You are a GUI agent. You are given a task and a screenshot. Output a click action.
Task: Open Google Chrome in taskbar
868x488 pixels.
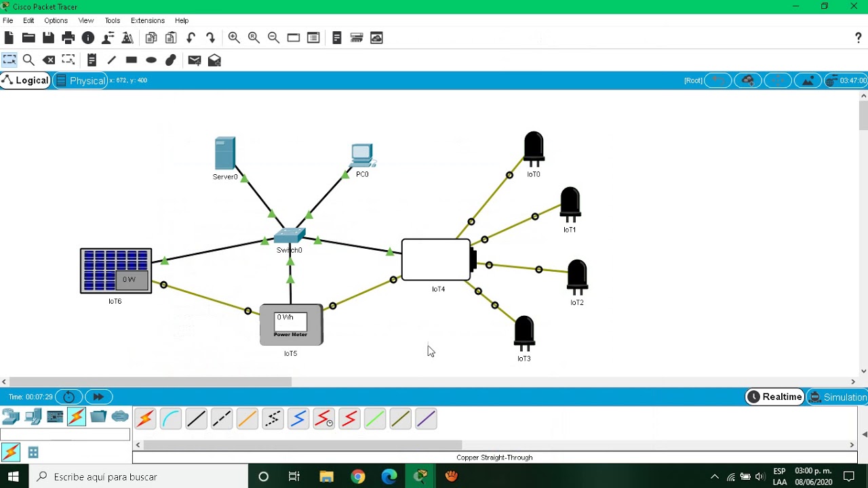357,476
